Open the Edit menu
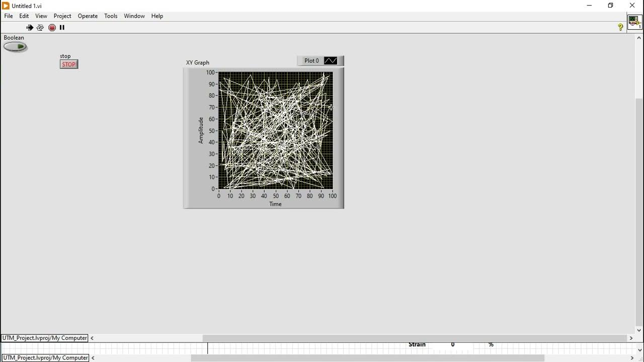 24,16
